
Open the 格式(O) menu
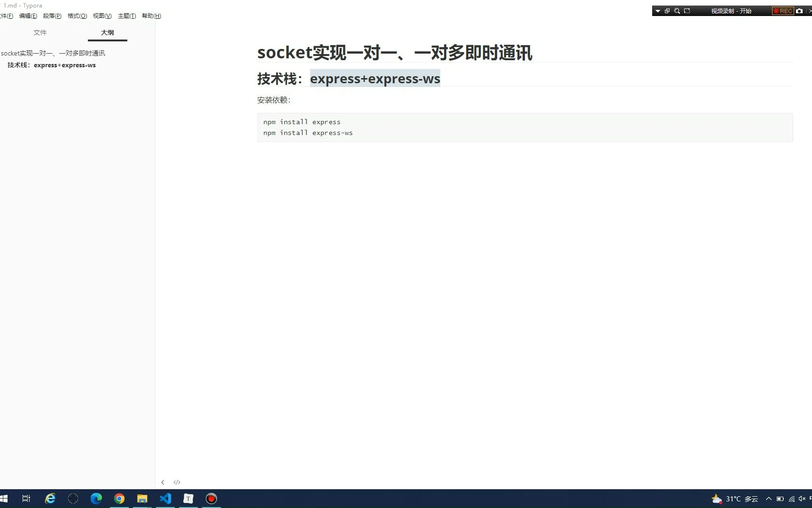click(x=77, y=16)
